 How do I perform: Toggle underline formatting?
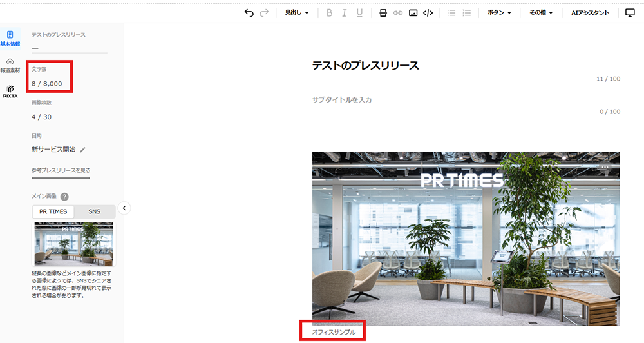(x=359, y=13)
